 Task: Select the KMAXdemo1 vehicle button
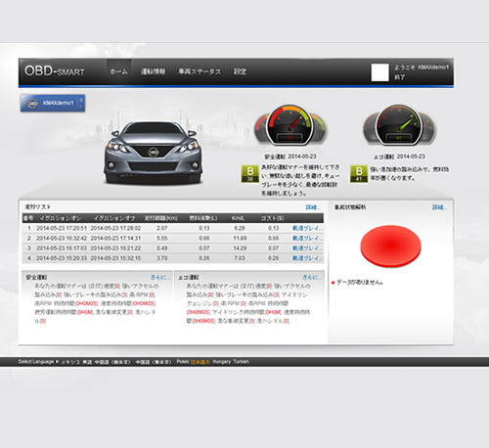tap(53, 104)
